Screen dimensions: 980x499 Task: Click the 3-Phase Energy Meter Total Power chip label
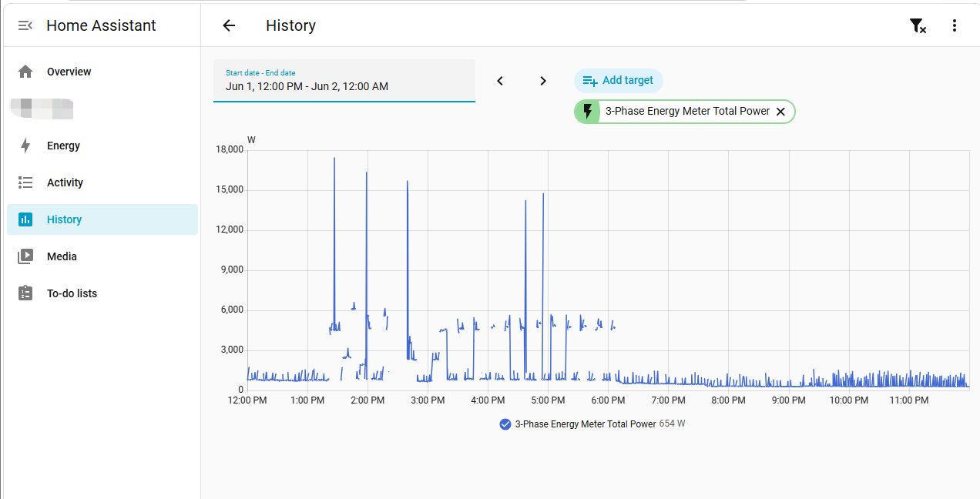(687, 112)
